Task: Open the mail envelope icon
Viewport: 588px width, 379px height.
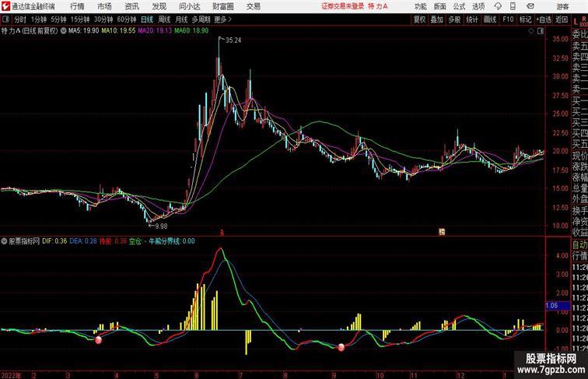Action: pos(530,6)
